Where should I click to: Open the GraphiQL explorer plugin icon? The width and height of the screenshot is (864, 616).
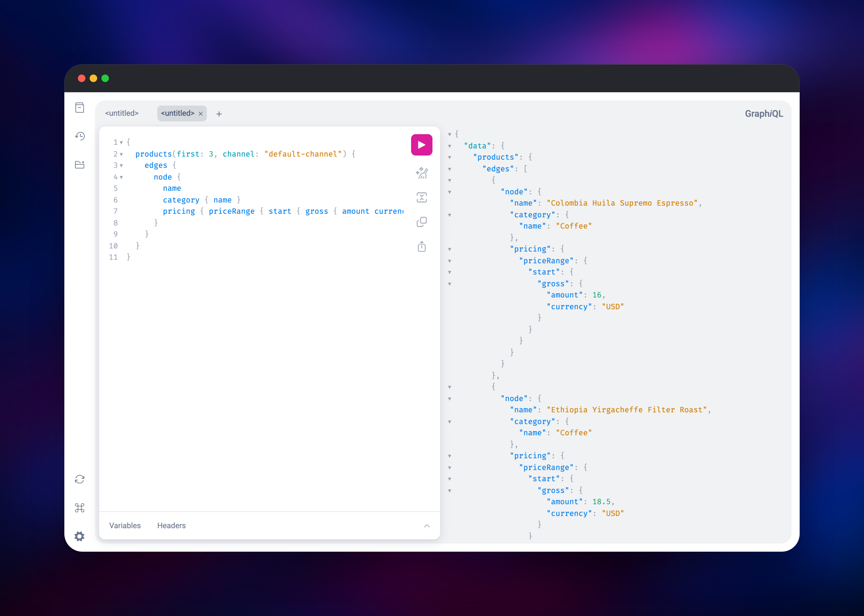point(80,165)
